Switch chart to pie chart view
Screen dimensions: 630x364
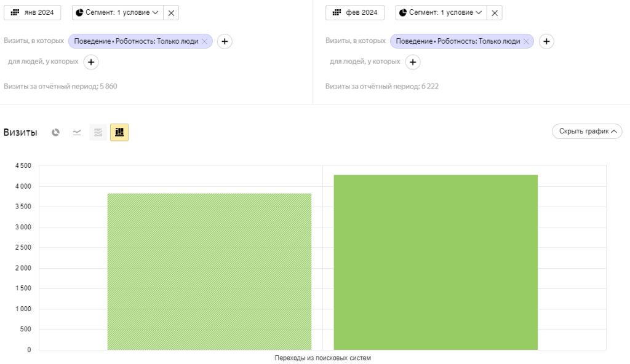(x=56, y=132)
